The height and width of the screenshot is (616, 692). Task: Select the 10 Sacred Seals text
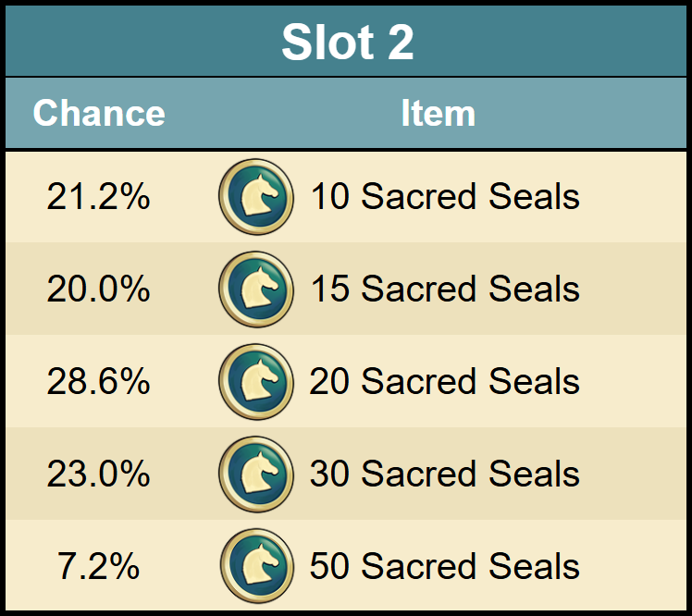(445, 196)
